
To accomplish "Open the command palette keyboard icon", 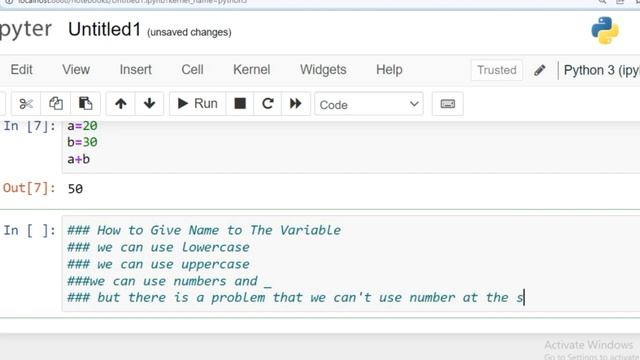I will [x=448, y=104].
